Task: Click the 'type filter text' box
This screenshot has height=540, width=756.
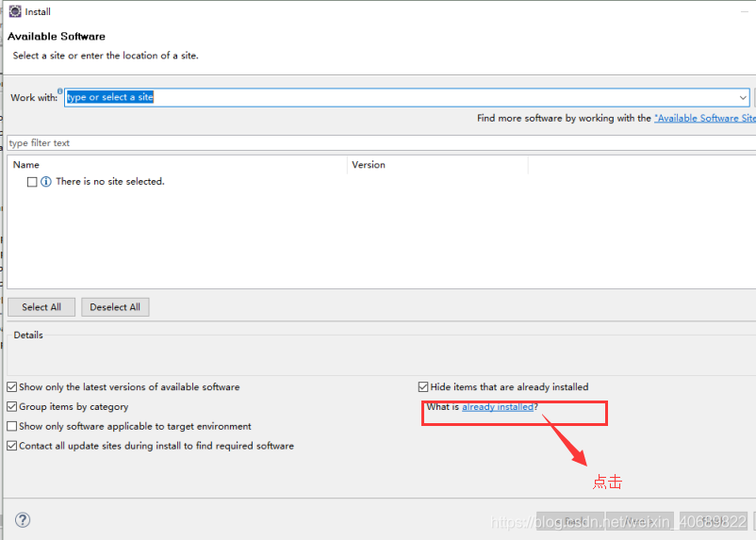Action: (x=382, y=142)
